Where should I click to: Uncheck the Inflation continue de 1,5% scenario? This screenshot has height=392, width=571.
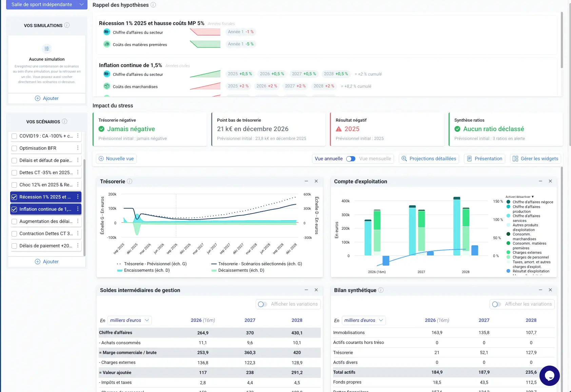(x=14, y=209)
